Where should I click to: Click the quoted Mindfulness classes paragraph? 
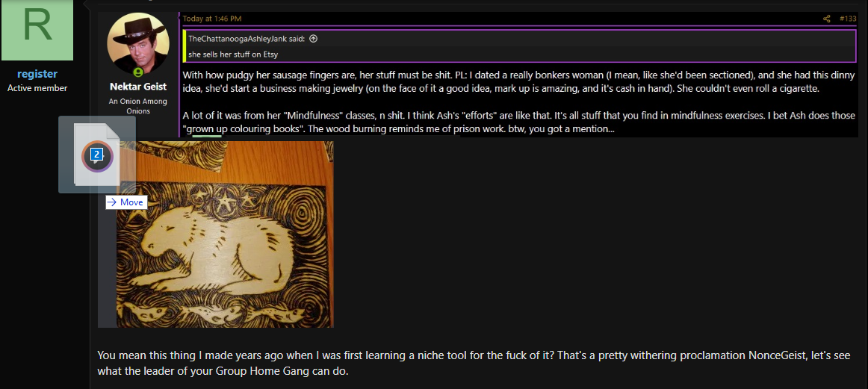click(519, 123)
